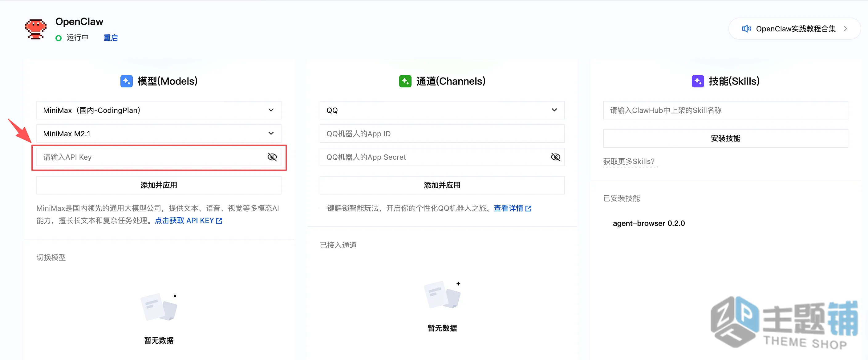Click the green Channels section icon
The width and height of the screenshot is (868, 360).
click(x=405, y=81)
